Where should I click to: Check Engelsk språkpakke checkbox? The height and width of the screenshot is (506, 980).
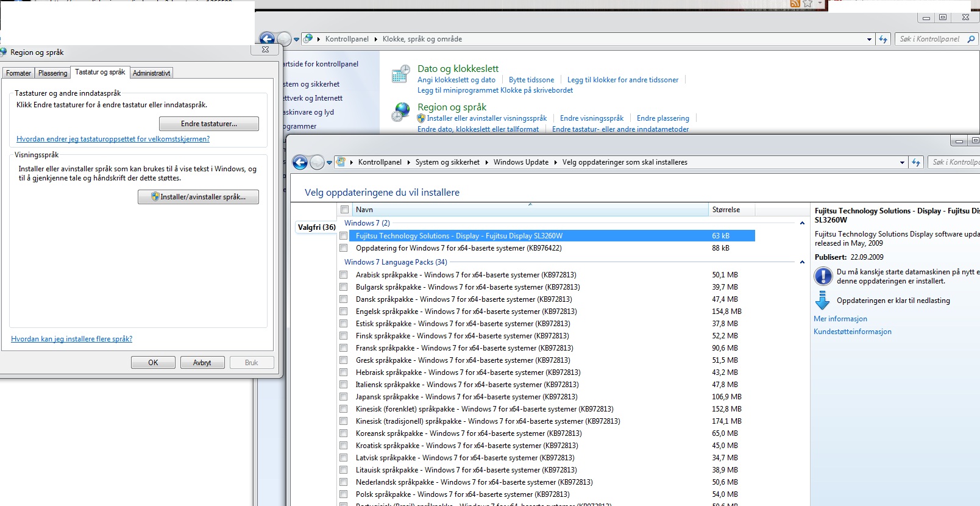point(344,312)
